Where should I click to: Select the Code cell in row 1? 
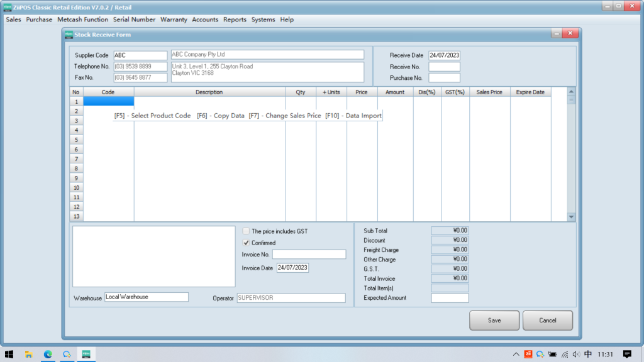point(108,101)
